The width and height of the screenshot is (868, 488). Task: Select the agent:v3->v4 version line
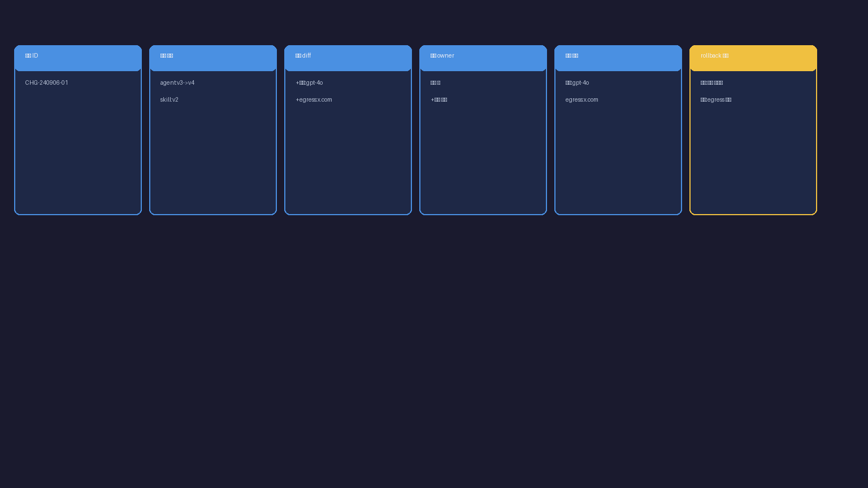[x=177, y=83]
